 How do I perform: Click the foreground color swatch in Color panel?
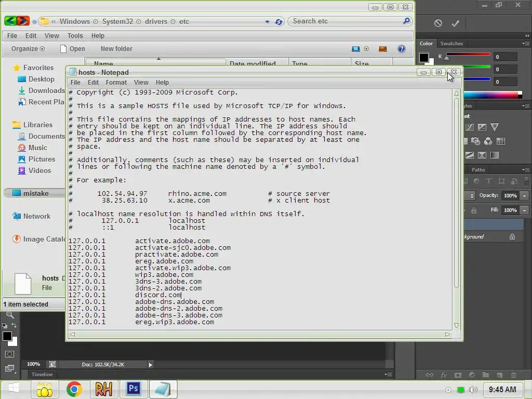(424, 58)
